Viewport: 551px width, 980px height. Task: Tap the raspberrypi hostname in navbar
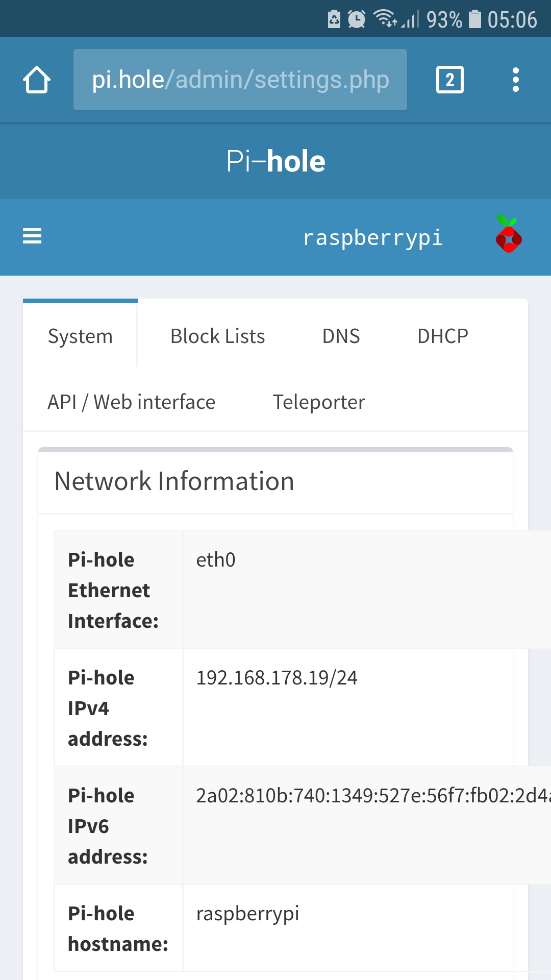coord(373,238)
